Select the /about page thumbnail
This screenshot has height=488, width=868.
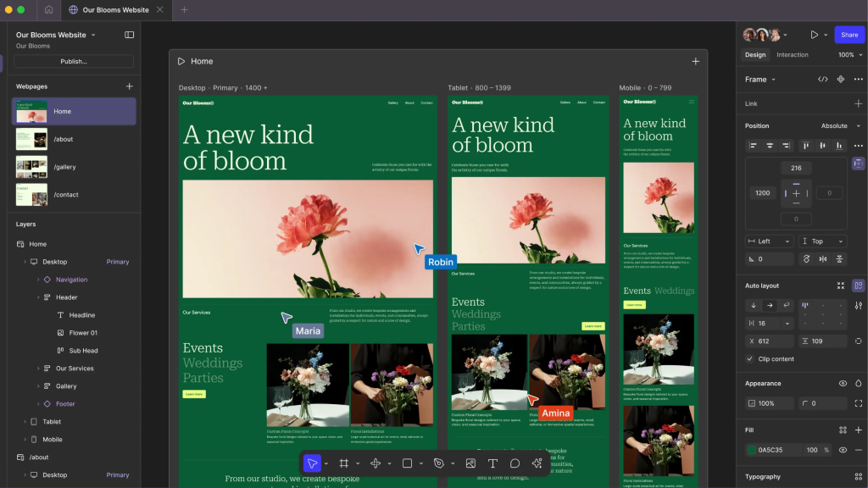pyautogui.click(x=31, y=139)
